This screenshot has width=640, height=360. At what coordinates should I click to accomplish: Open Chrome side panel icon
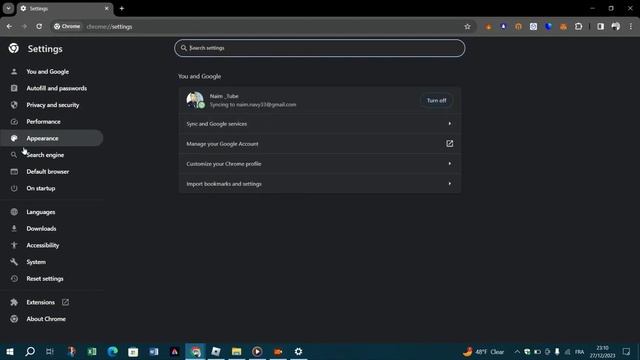coord(600,27)
